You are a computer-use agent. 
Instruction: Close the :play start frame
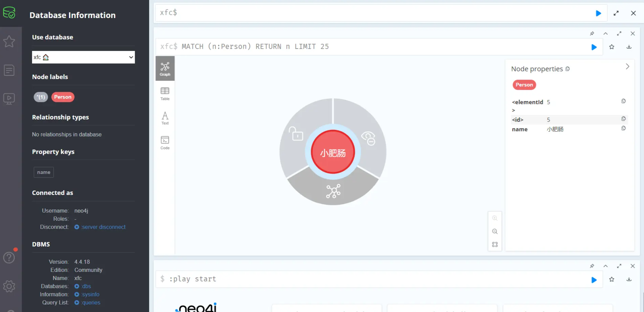click(x=633, y=266)
